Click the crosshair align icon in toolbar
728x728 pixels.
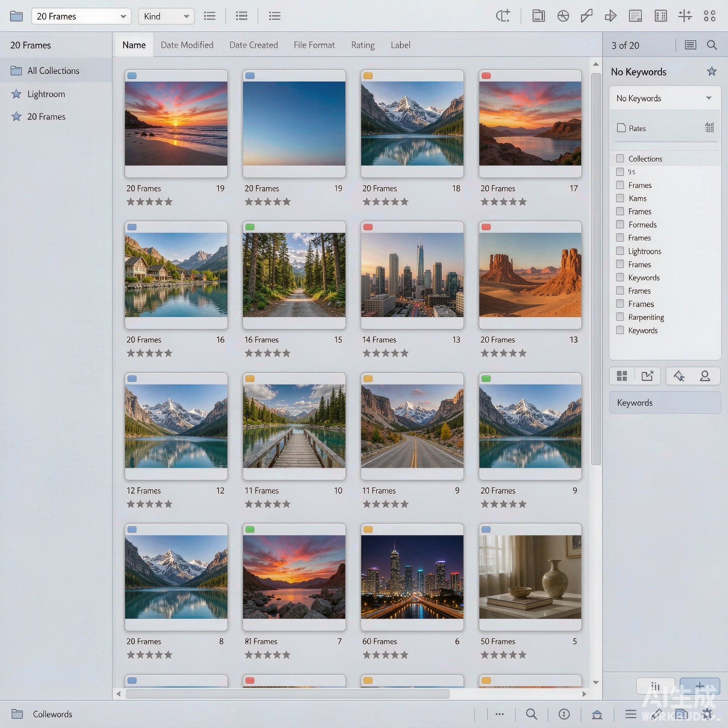tap(685, 16)
